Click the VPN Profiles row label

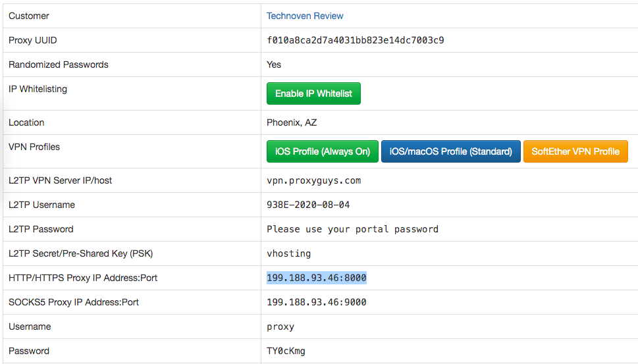(34, 147)
